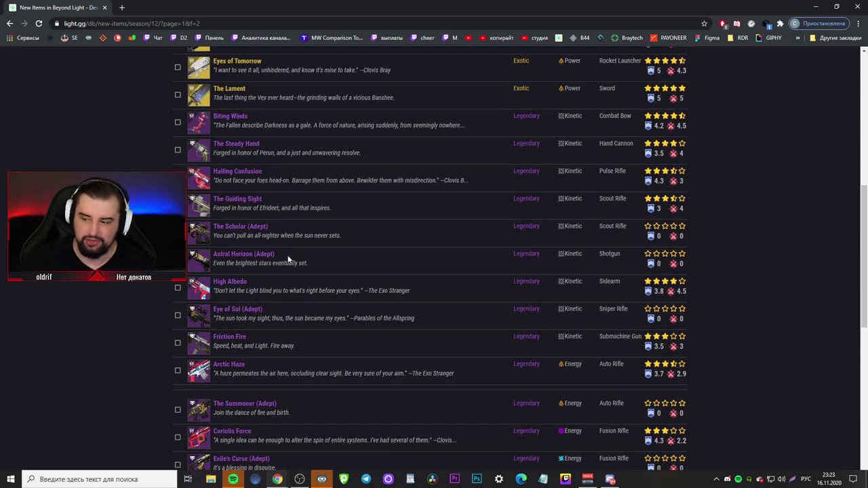Tick the checkbox for Eyes of Tomorrow
The width and height of the screenshot is (868, 488).
178,67
